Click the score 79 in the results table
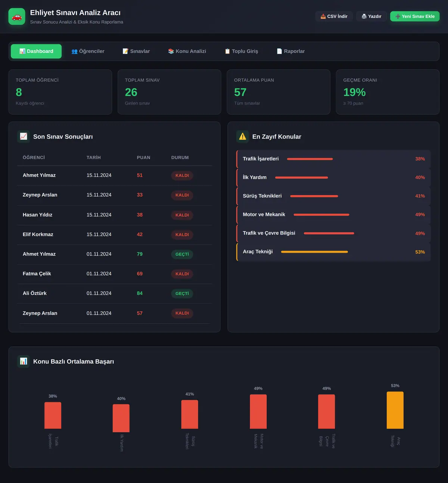 [140, 254]
